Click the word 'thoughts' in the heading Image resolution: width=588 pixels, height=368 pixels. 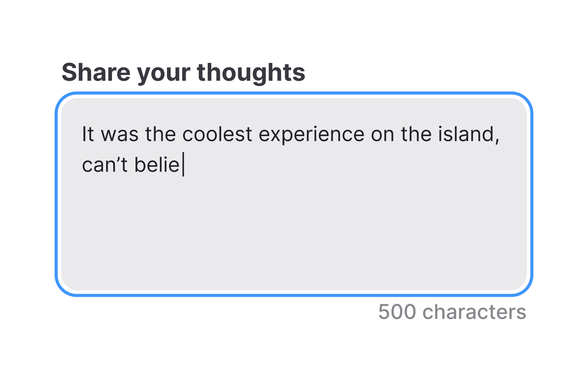click(251, 72)
